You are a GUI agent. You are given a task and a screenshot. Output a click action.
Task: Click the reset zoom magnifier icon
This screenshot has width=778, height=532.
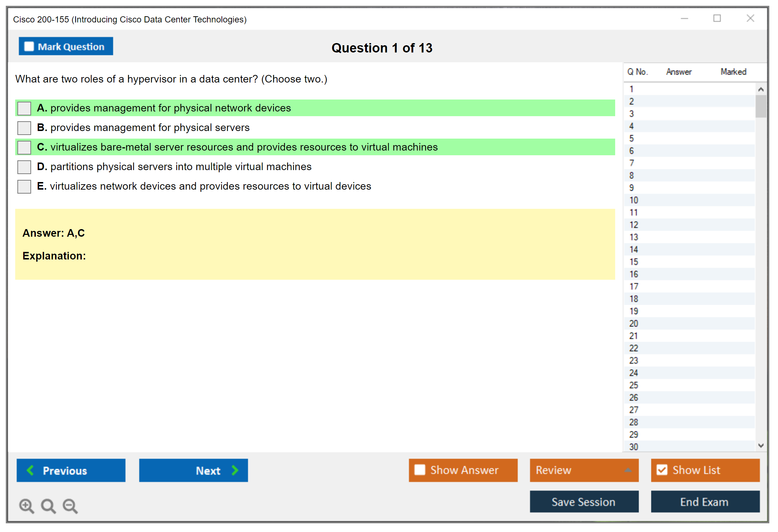[x=48, y=506]
